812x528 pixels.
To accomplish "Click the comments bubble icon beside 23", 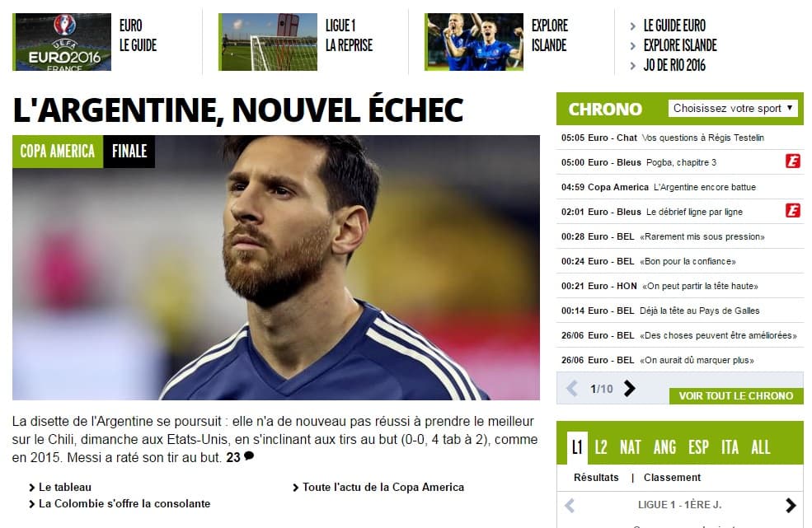I will 249,456.
